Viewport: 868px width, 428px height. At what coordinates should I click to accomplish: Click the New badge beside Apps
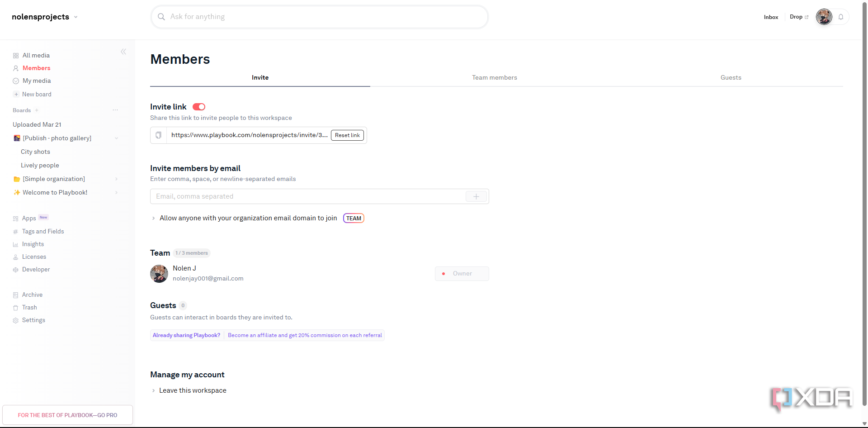tap(43, 218)
